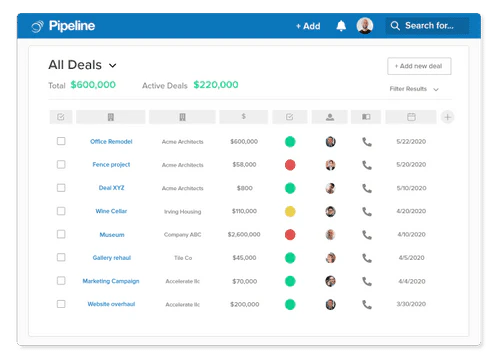This screenshot has height=360, width=500.
Task: Check the Office Remodel row checkbox
Action: (x=61, y=141)
